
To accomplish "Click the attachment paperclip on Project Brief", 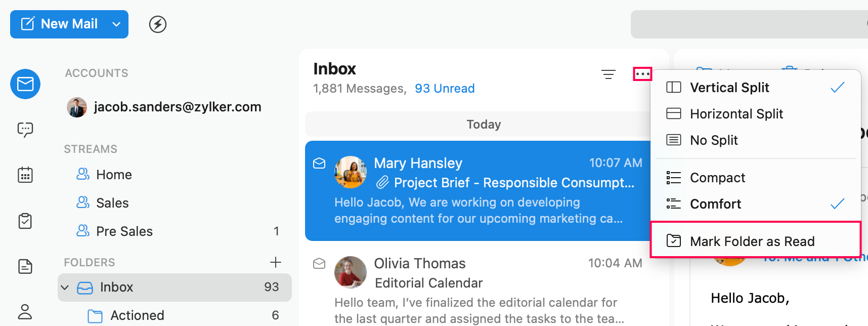I will pyautogui.click(x=382, y=182).
